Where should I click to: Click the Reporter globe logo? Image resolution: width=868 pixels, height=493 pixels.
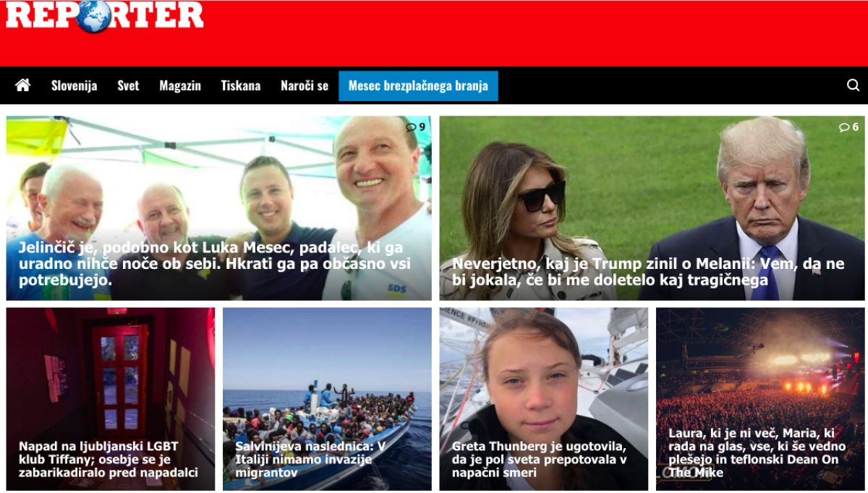(x=105, y=15)
